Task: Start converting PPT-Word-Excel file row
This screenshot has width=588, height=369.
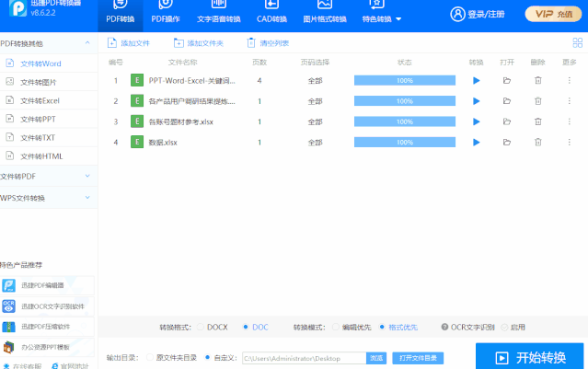Action: (x=477, y=81)
